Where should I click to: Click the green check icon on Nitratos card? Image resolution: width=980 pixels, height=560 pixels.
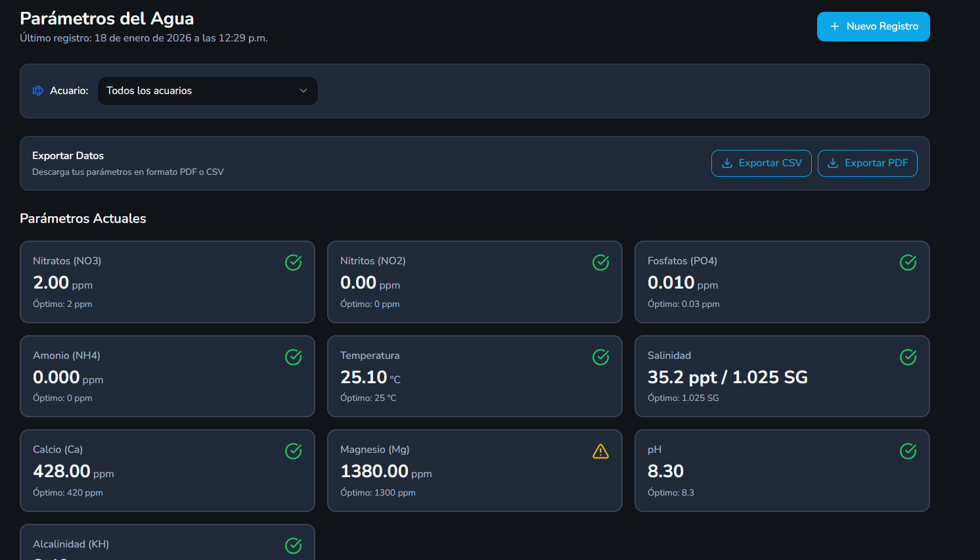(294, 262)
